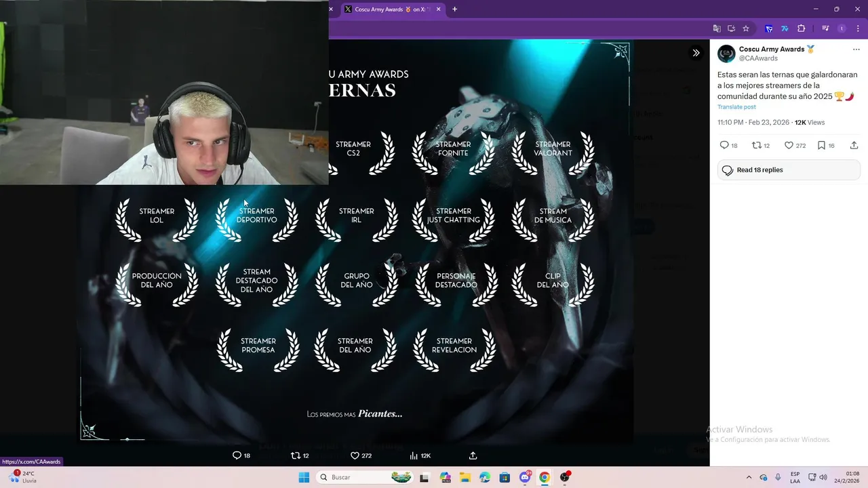Click Translate post link
The width and height of the screenshot is (868, 488).
point(736,107)
